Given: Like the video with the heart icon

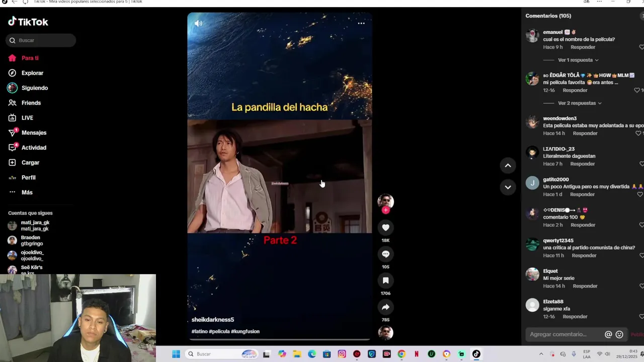Looking at the screenshot, I should click(x=385, y=228).
